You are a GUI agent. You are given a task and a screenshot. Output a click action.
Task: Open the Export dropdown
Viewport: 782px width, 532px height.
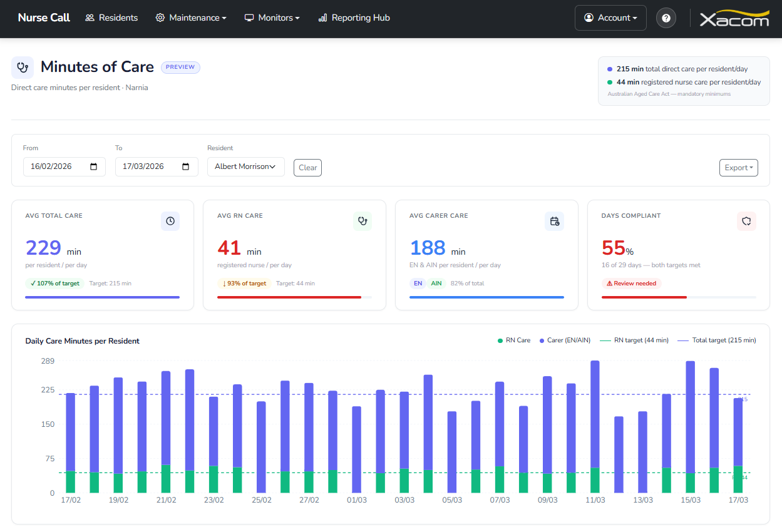coord(739,168)
